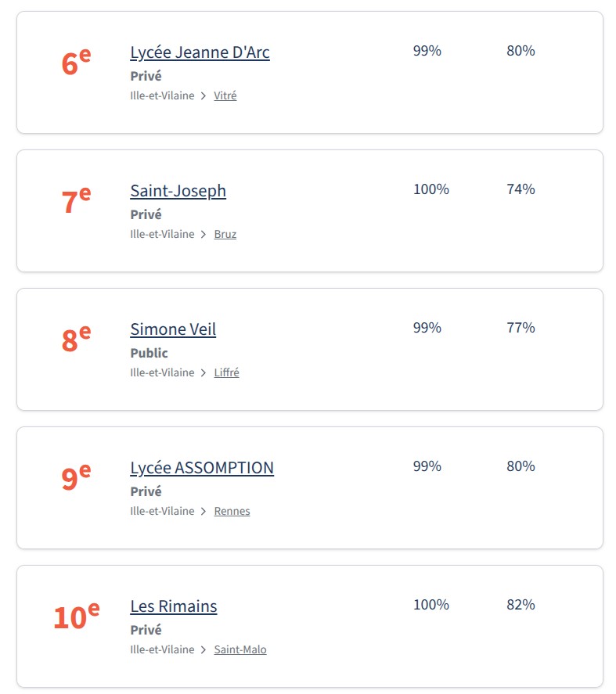Click the 6e rank number
Screen dimensions: 616x694
pyautogui.click(x=76, y=63)
